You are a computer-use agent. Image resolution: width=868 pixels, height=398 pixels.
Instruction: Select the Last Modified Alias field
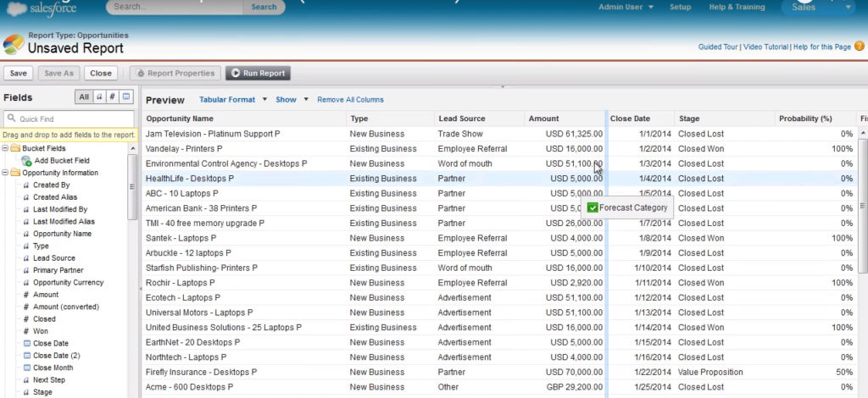click(x=64, y=222)
